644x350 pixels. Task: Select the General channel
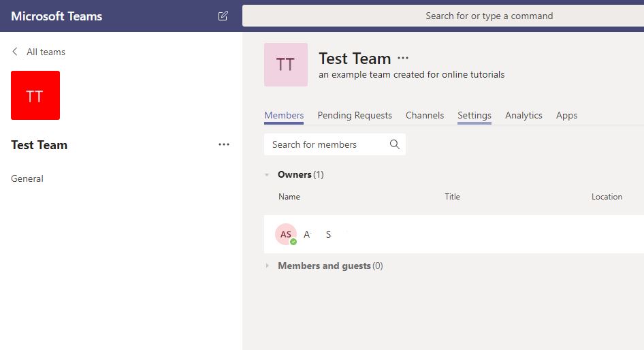[27, 178]
